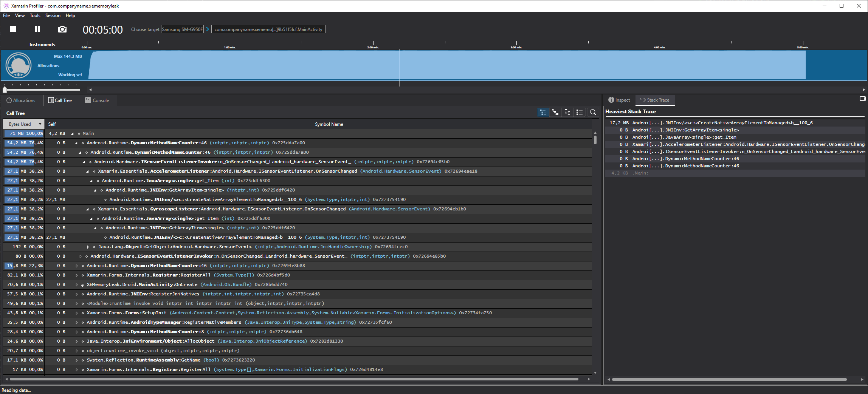
Task: Switch to the Inspect tab
Action: [x=619, y=100]
